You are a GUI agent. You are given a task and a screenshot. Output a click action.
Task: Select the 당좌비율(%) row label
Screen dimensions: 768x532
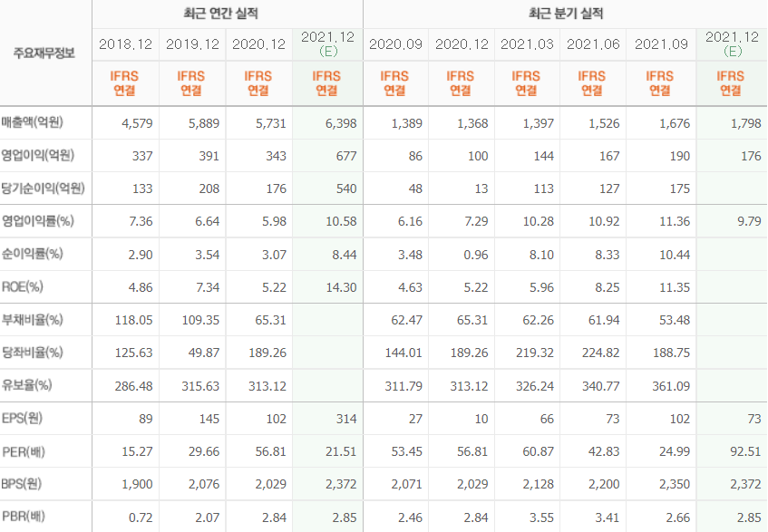click(33, 353)
